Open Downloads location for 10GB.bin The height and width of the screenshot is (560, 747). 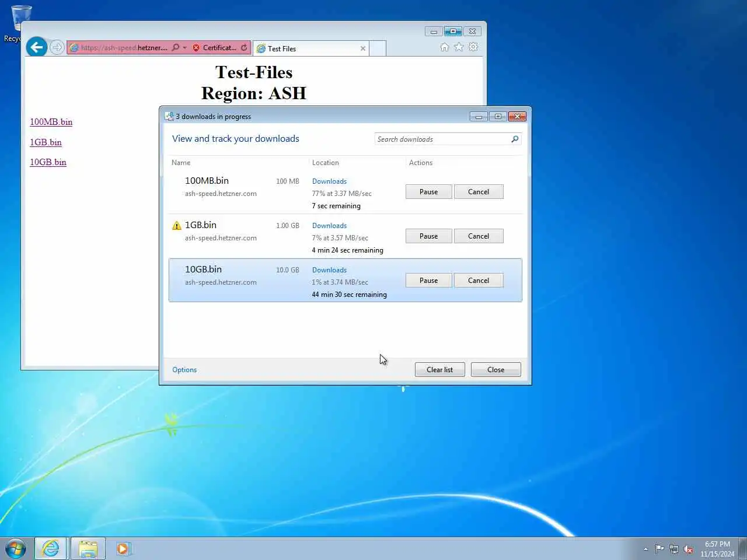coord(329,270)
